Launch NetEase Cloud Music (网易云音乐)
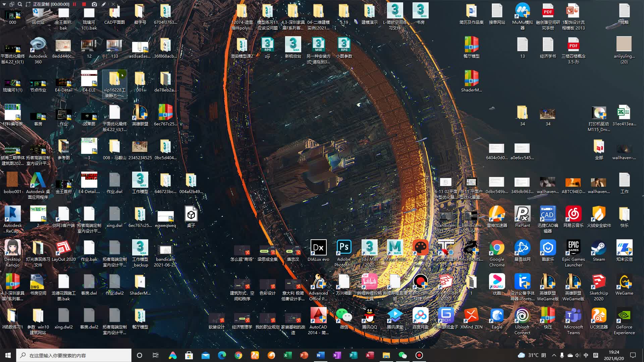This screenshot has width=644, height=362. click(573, 217)
